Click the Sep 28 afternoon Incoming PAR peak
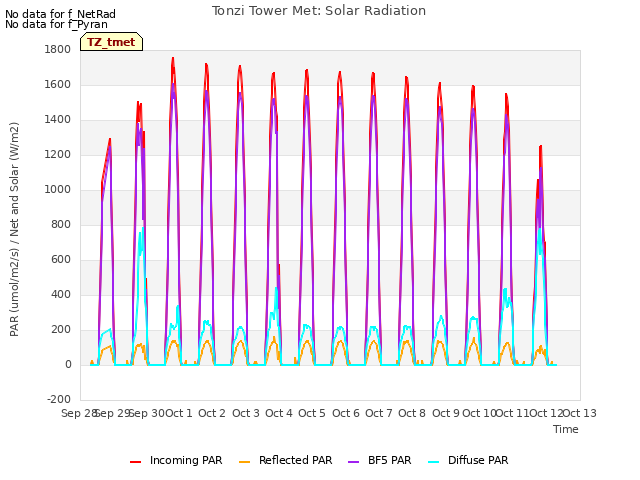Viewport: 640px width, 480px height. coord(110,140)
